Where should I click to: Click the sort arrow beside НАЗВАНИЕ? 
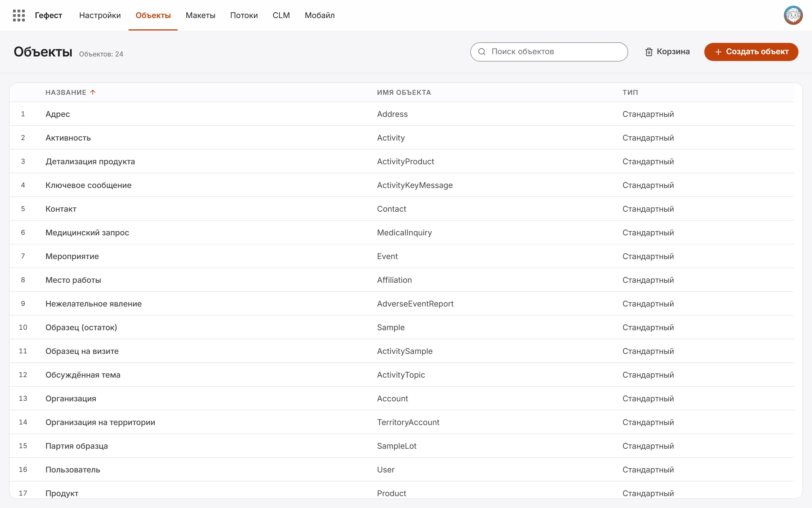(93, 92)
